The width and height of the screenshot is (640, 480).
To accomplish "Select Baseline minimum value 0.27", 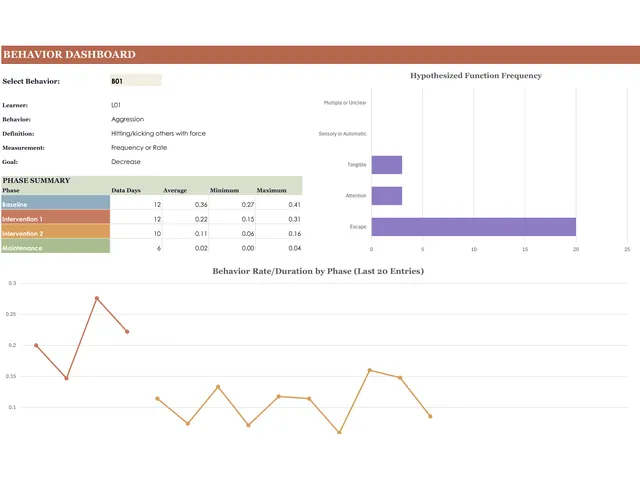I will point(248,204).
